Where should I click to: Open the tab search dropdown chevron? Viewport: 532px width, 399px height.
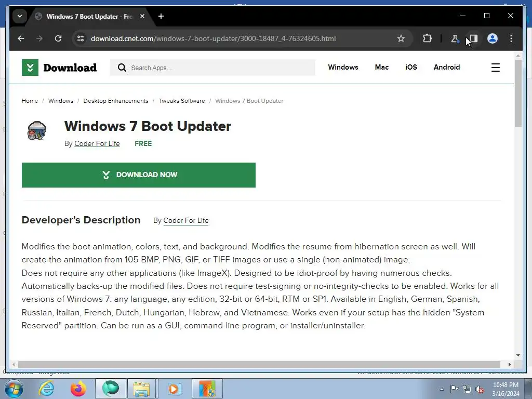20,16
